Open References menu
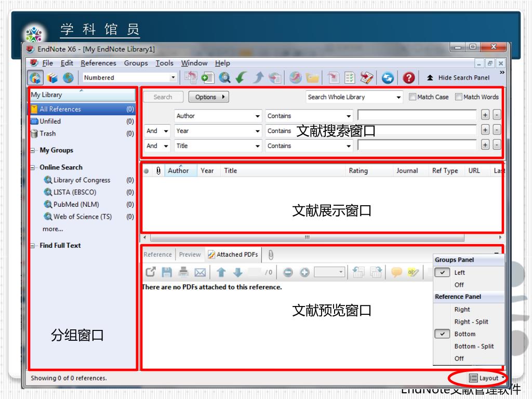The image size is (532, 399). coord(98,63)
